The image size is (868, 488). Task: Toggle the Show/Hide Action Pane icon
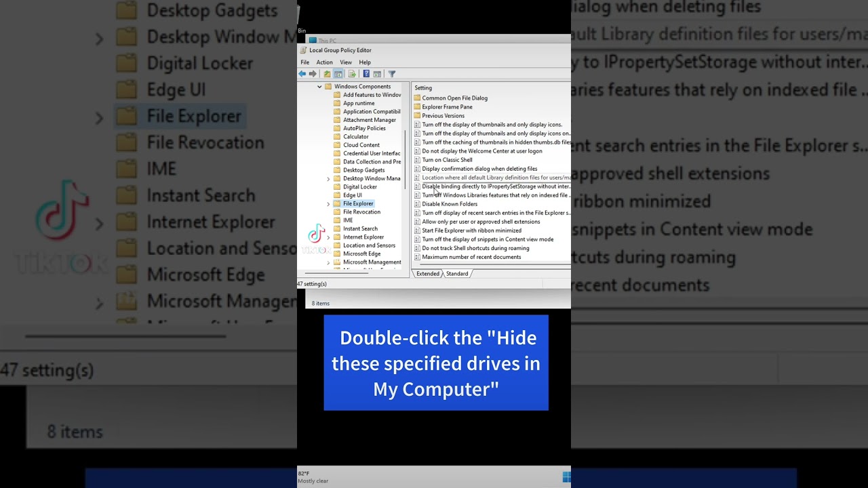(x=377, y=74)
